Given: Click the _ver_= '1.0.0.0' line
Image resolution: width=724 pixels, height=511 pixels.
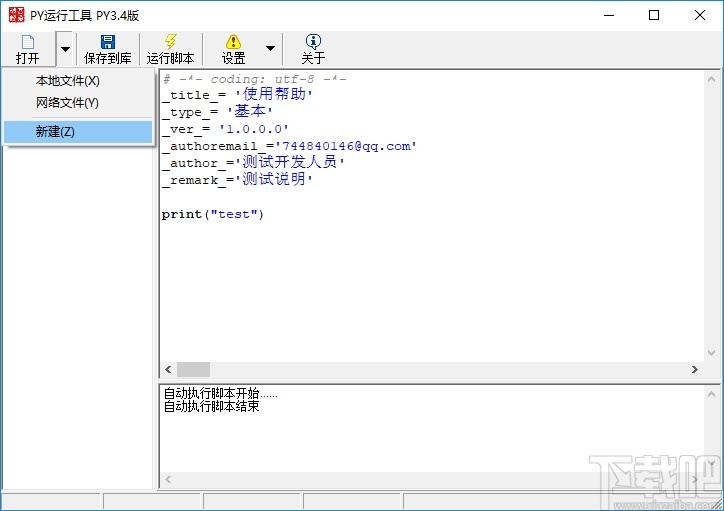Looking at the screenshot, I should tap(225, 129).
